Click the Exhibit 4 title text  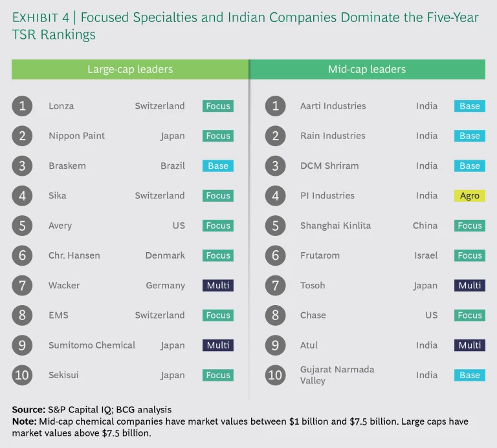coord(245,25)
